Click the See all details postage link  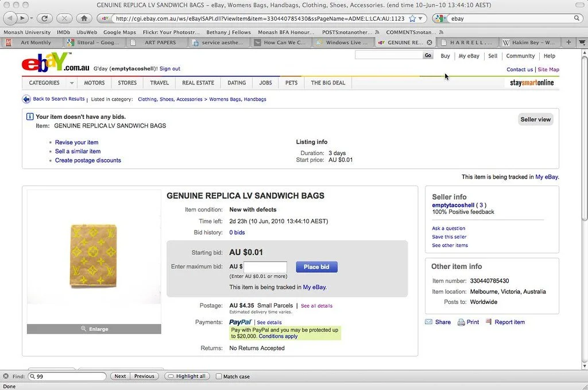click(316, 306)
